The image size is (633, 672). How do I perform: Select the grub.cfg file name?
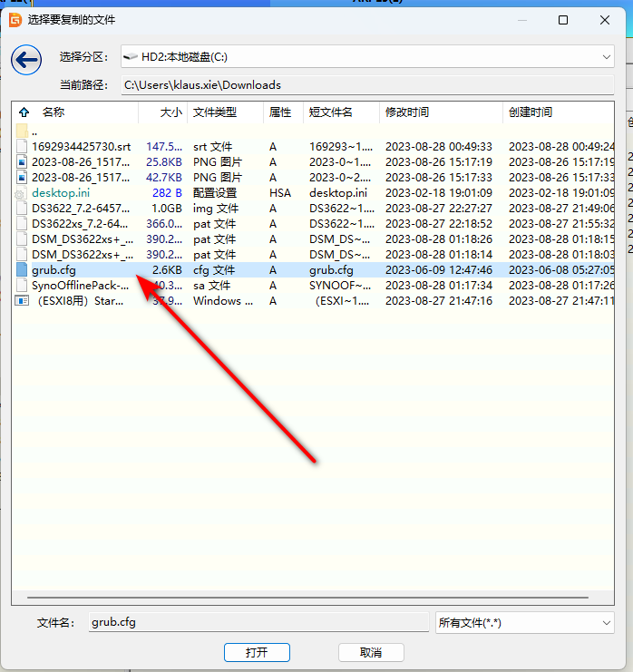coord(54,270)
